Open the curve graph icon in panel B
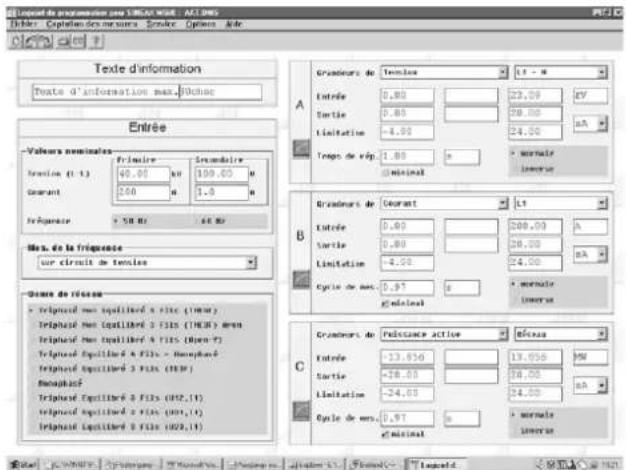626x470 pixels. point(301,280)
